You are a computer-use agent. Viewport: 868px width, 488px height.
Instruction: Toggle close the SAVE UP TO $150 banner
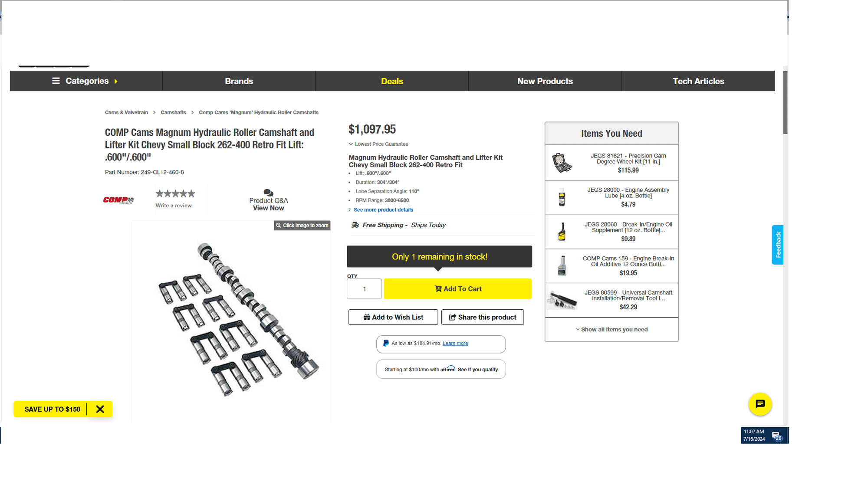tap(100, 409)
